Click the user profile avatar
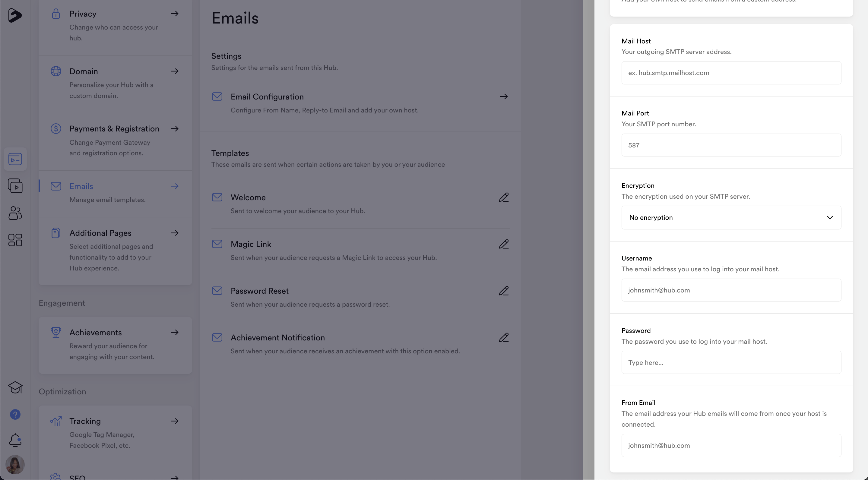The width and height of the screenshot is (868, 480). click(x=15, y=465)
